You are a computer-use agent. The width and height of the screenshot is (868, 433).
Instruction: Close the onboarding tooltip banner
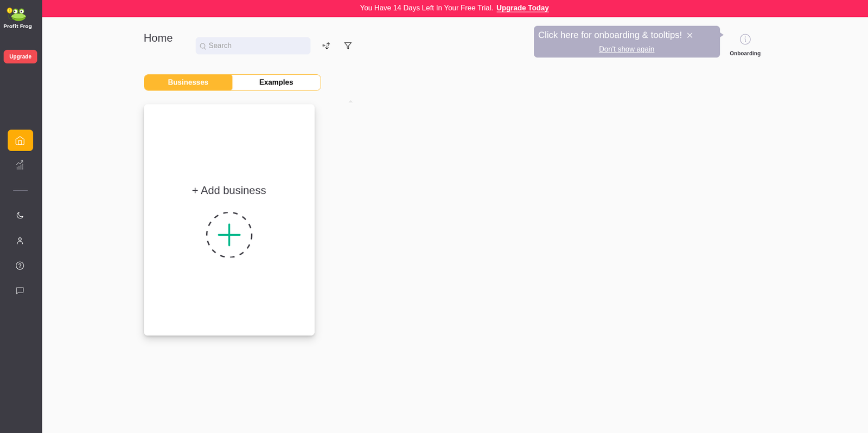coord(690,35)
